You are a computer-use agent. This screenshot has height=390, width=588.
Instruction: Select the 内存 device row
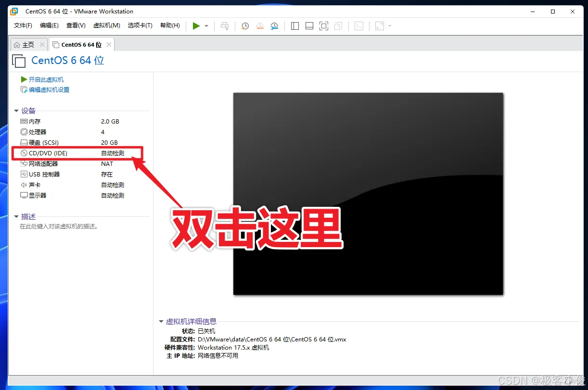[81, 122]
